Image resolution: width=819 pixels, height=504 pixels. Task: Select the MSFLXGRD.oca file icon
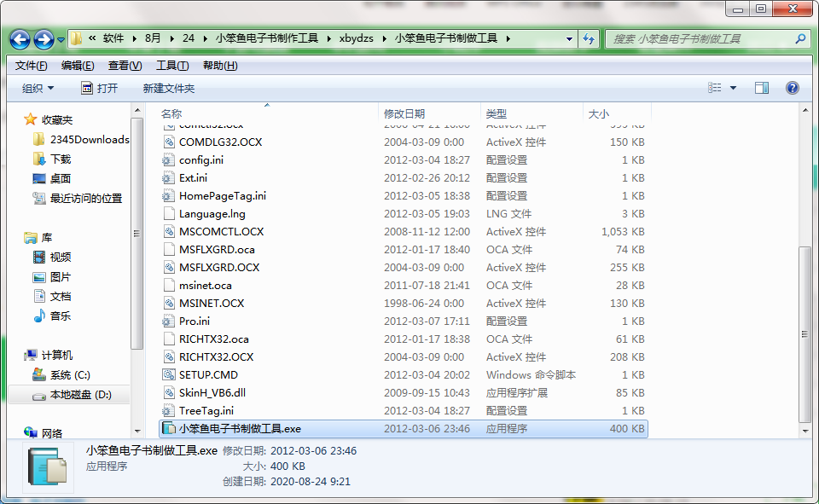tap(169, 250)
